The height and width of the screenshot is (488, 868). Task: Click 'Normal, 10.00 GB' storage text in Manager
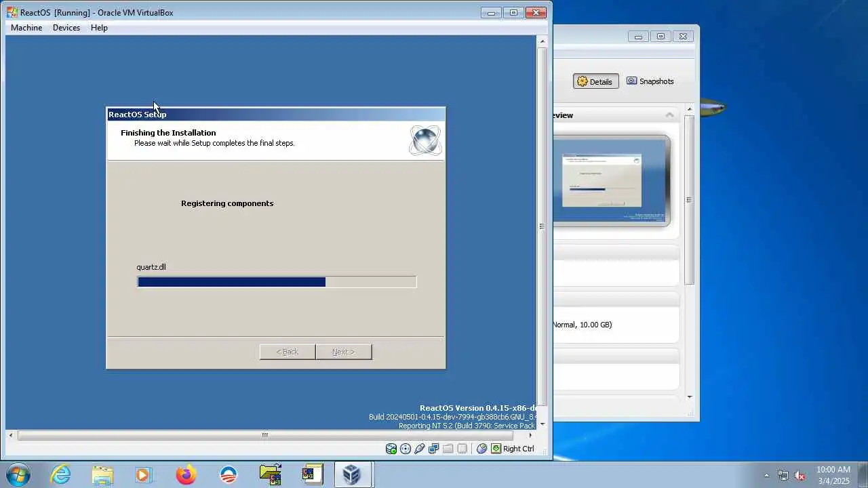point(583,325)
